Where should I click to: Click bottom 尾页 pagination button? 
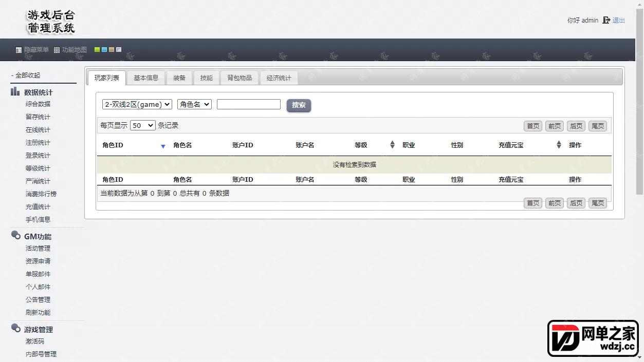click(x=598, y=203)
